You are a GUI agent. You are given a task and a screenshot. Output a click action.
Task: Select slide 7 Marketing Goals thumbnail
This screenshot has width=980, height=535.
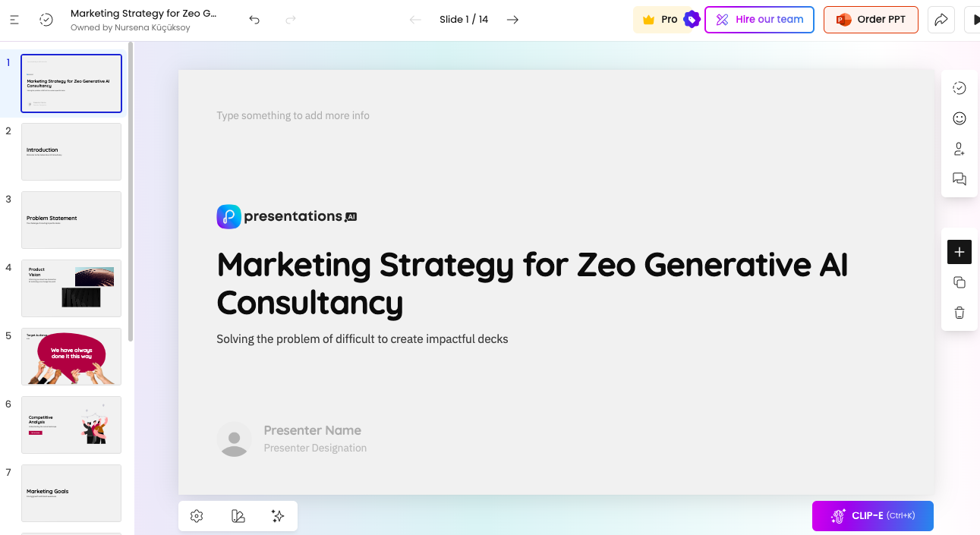click(x=71, y=493)
